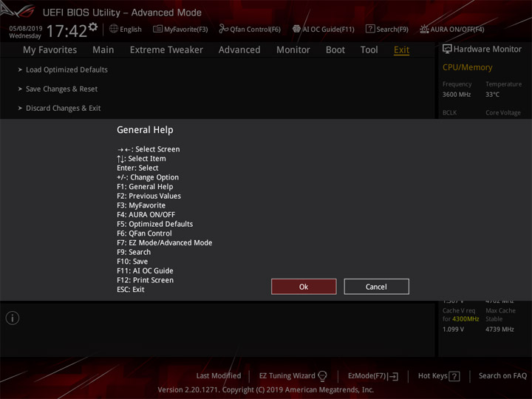This screenshot has height=399, width=532.
Task: Toggle AURA ON/OFF(F4)
Action: pos(452,29)
